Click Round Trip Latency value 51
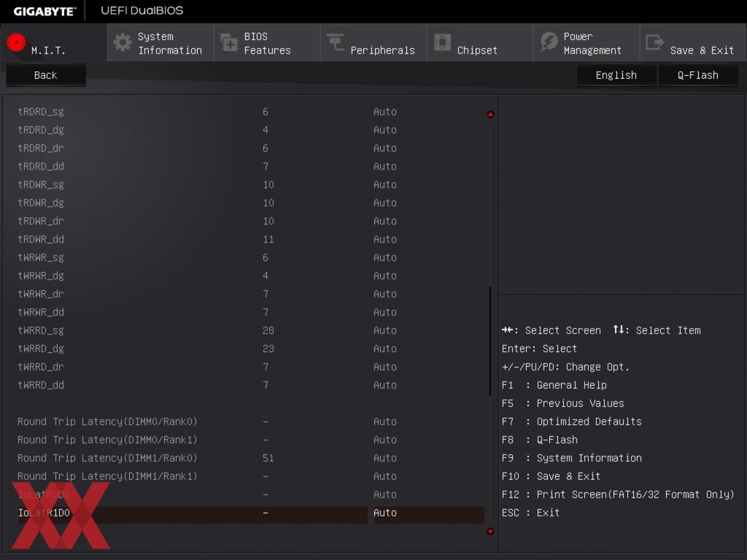 (x=268, y=458)
